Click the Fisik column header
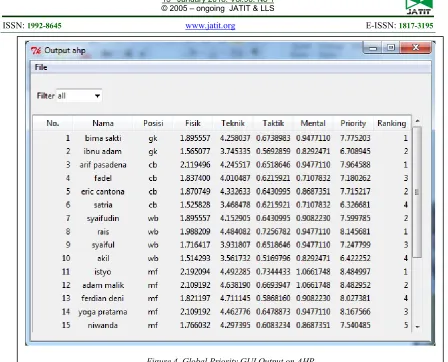This screenshot has height=362, width=448. point(193,123)
